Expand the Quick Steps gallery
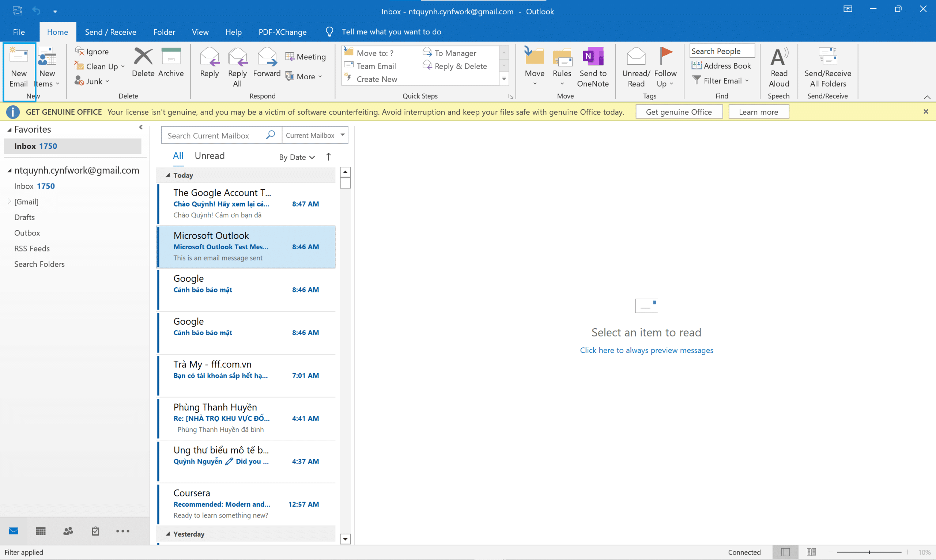The width and height of the screenshot is (936, 560). pos(504,79)
